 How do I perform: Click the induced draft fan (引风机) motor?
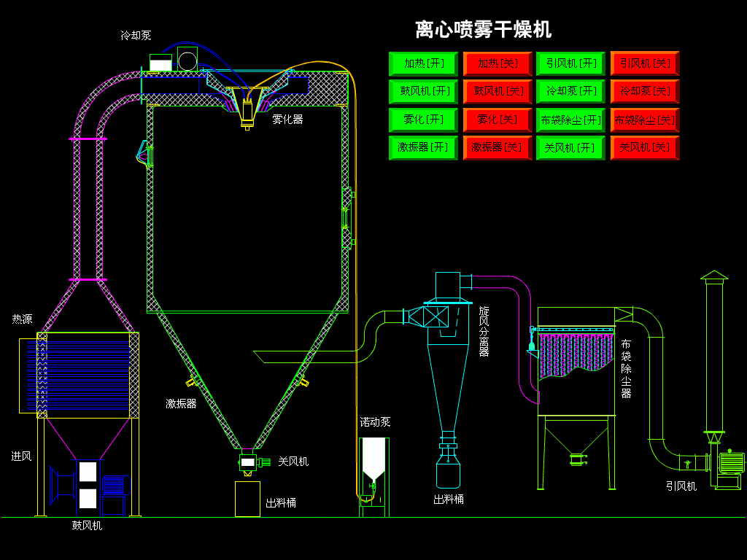tap(731, 462)
